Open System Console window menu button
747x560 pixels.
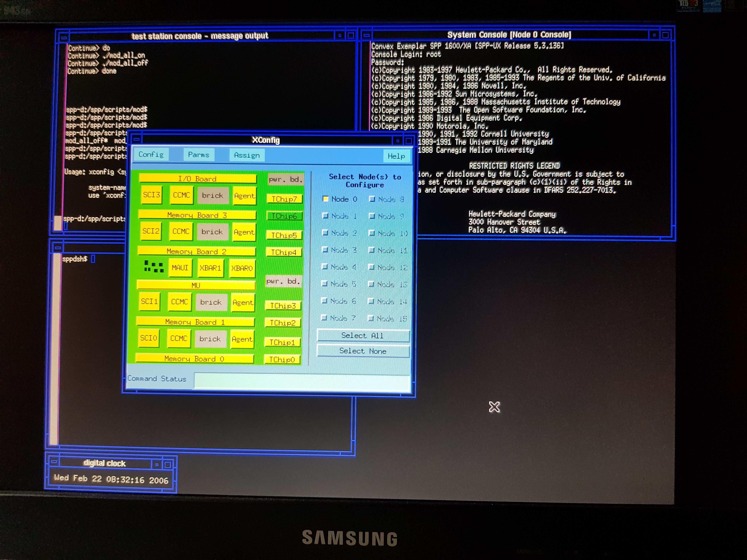[x=367, y=35]
